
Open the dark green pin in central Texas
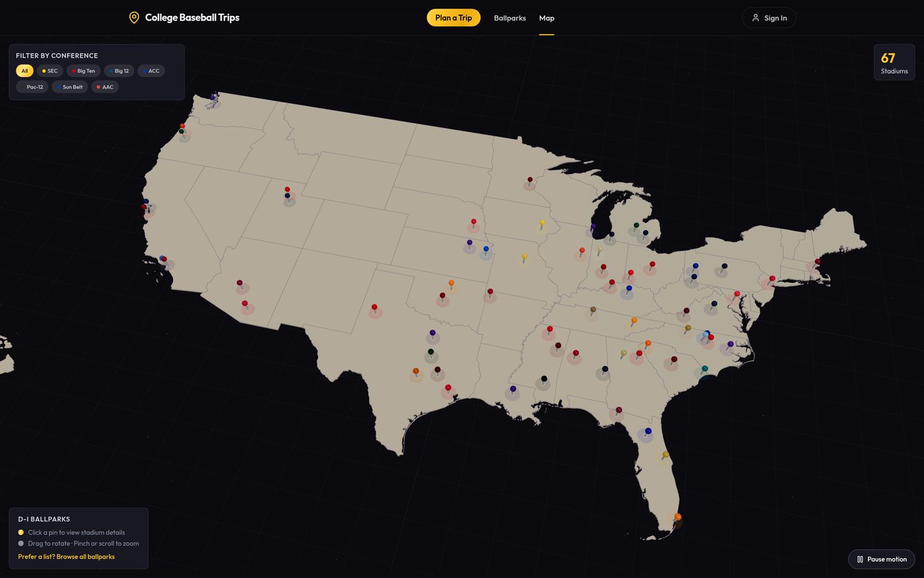click(431, 352)
